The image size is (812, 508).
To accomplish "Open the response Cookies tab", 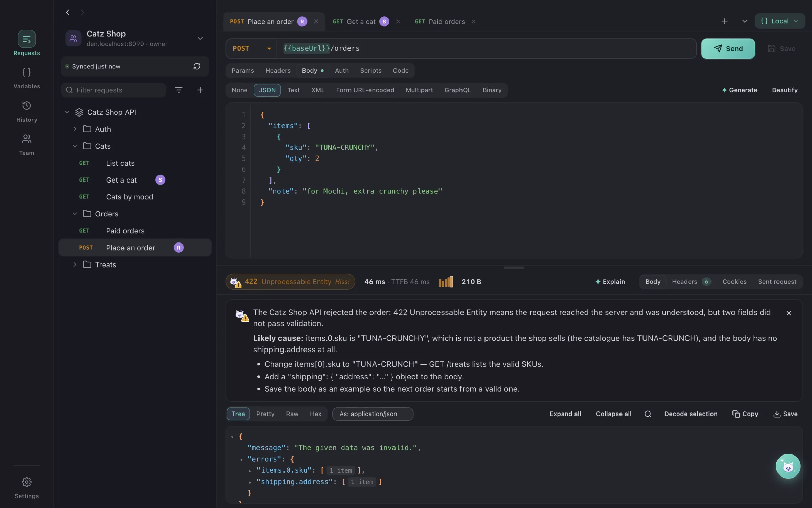I will tap(734, 282).
